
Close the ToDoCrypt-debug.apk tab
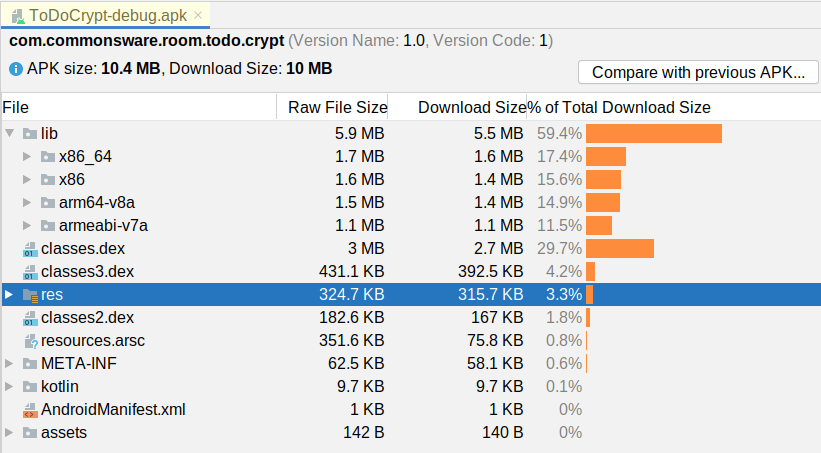[198, 15]
